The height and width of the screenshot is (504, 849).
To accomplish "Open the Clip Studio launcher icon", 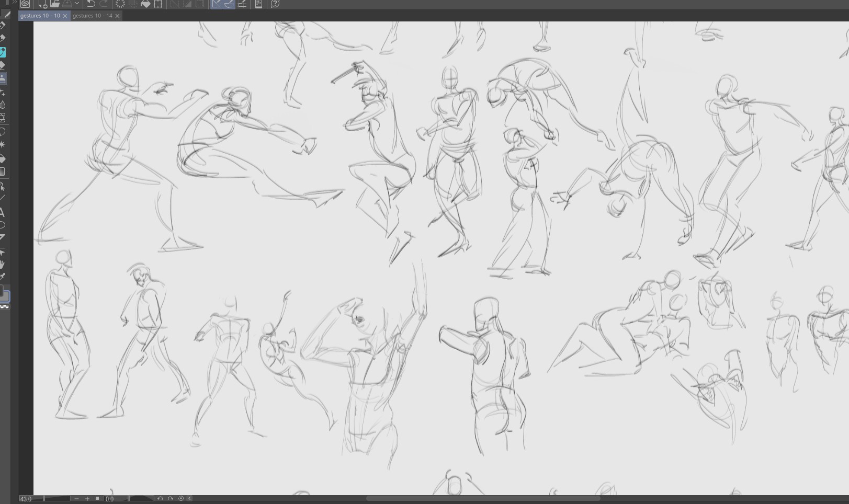I will [x=25, y=4].
